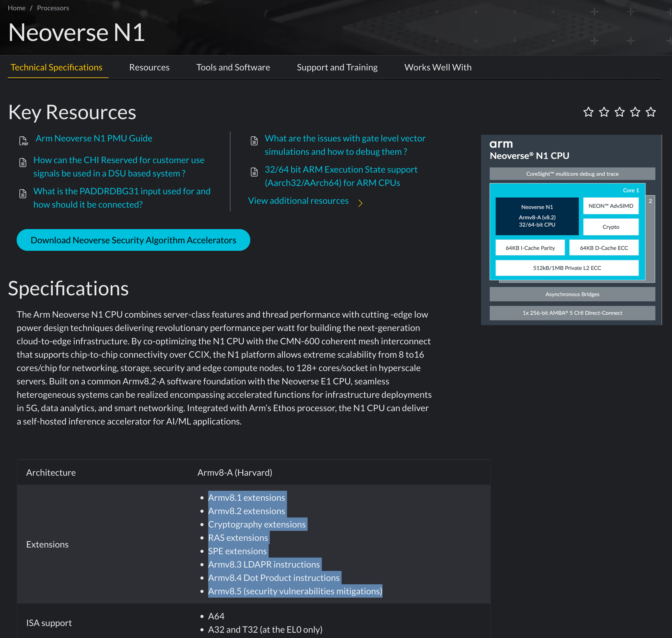The image size is (672, 638).
Task: Click Asynchronous Bridges block in diagram
Action: click(572, 294)
